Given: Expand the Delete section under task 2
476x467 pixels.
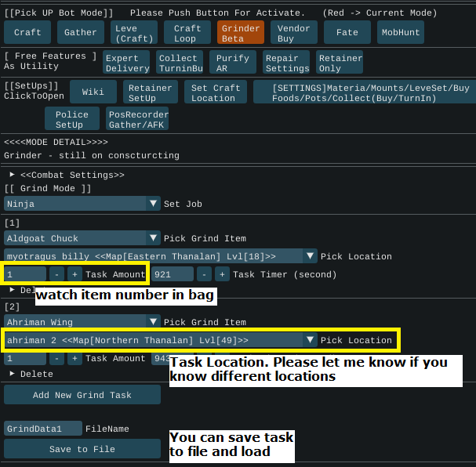Looking at the screenshot, I should [13, 374].
